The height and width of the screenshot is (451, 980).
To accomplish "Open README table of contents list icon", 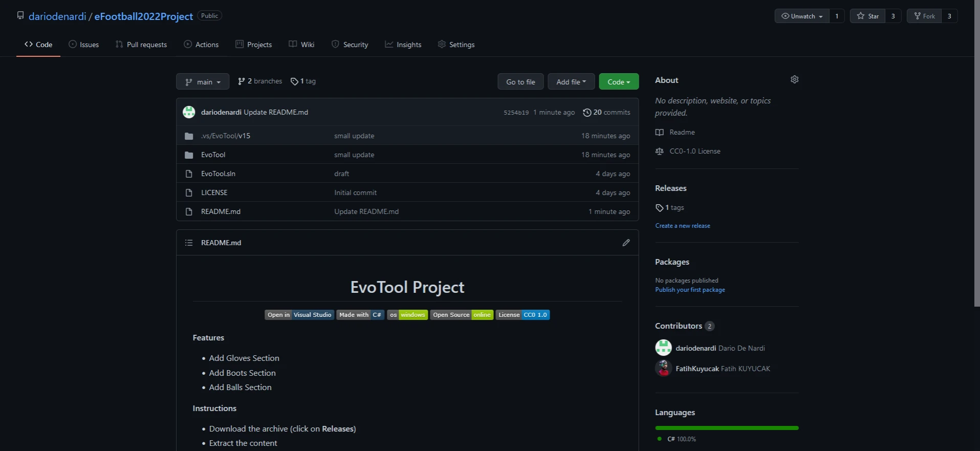I will click(x=189, y=243).
